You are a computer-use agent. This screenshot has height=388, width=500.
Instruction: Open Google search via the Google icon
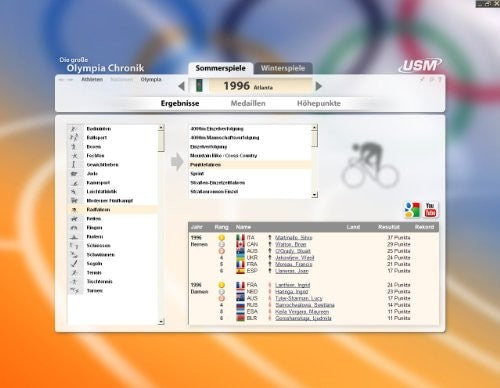click(x=412, y=210)
